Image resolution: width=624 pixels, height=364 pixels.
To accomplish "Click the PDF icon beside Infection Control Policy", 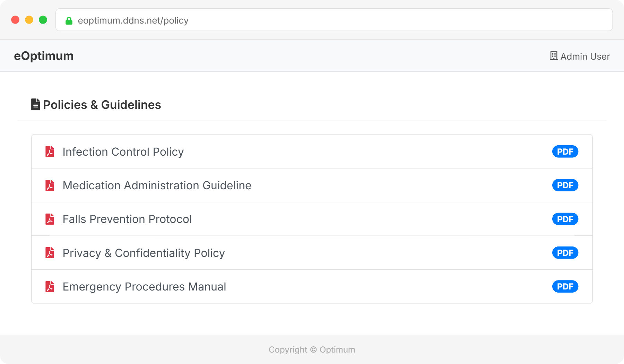I will point(50,152).
